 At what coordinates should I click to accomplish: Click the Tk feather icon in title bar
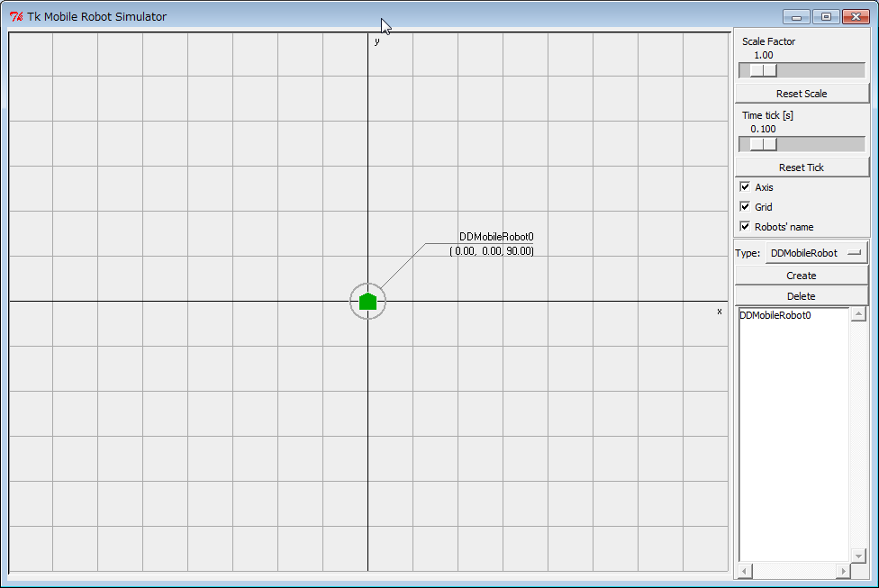15,16
